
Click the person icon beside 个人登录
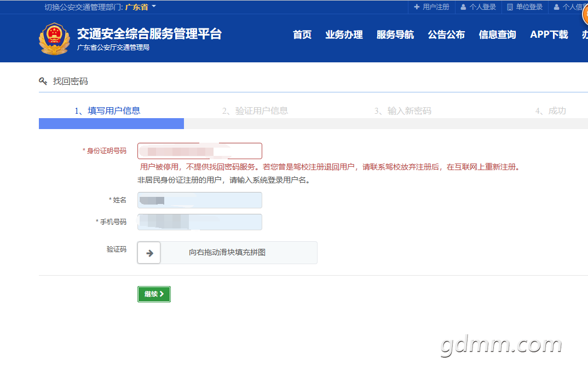[x=463, y=7]
